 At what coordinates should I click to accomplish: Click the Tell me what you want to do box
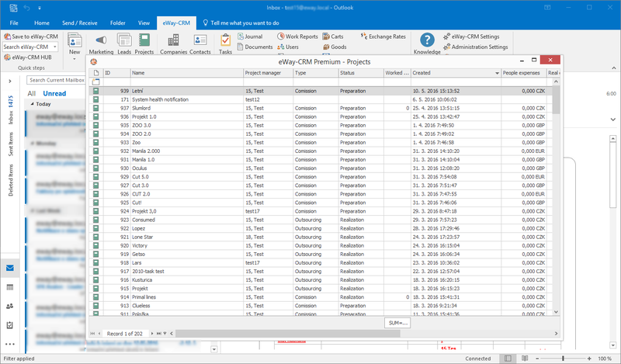pos(241,23)
